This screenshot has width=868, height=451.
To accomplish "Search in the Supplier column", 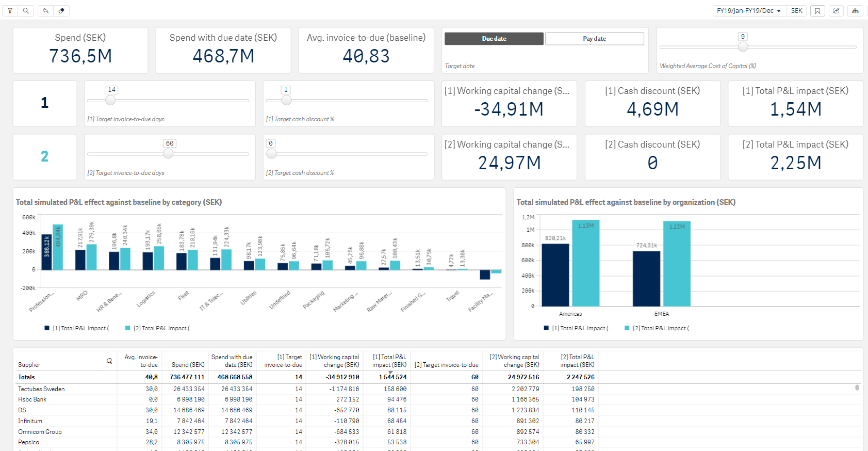I will pyautogui.click(x=109, y=361).
